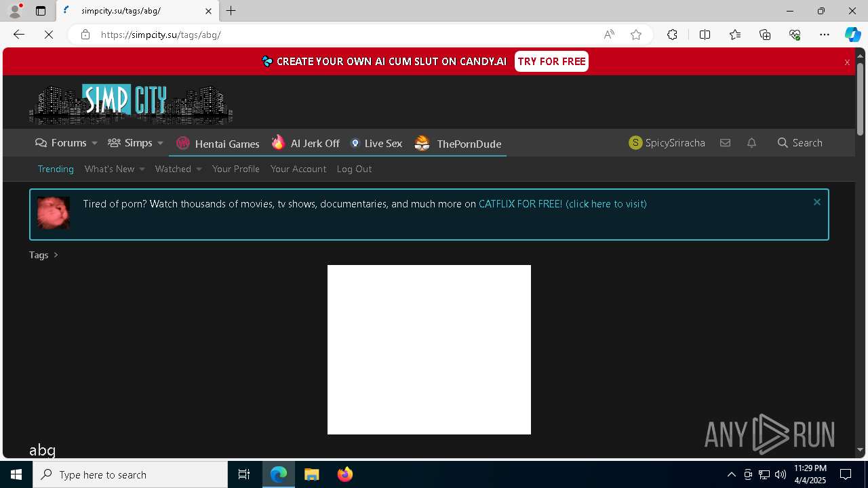Click the blank white ad box
The width and height of the screenshot is (868, 488).
[429, 350]
